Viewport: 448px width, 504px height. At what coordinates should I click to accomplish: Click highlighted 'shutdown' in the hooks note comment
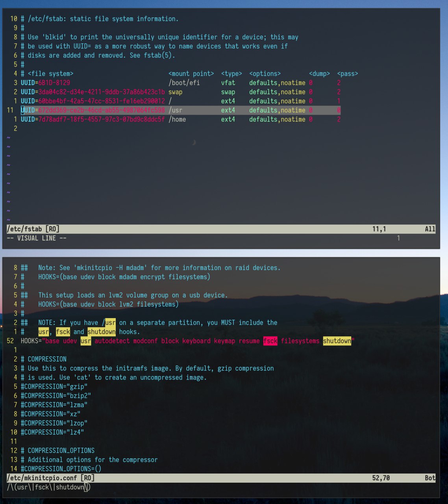pos(102,332)
